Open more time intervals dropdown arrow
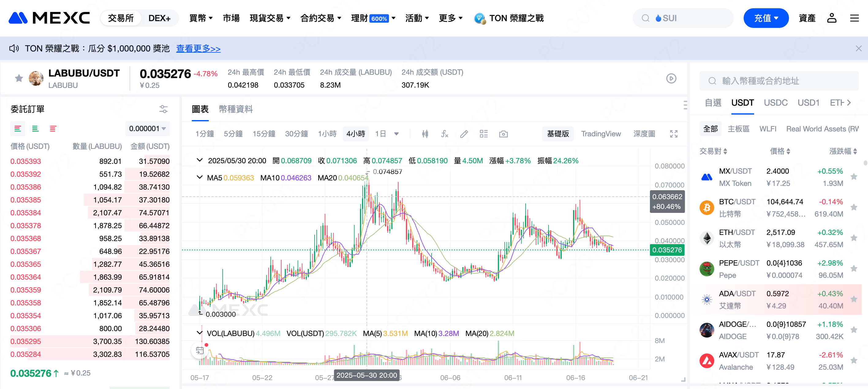The height and width of the screenshot is (389, 868). (x=397, y=134)
